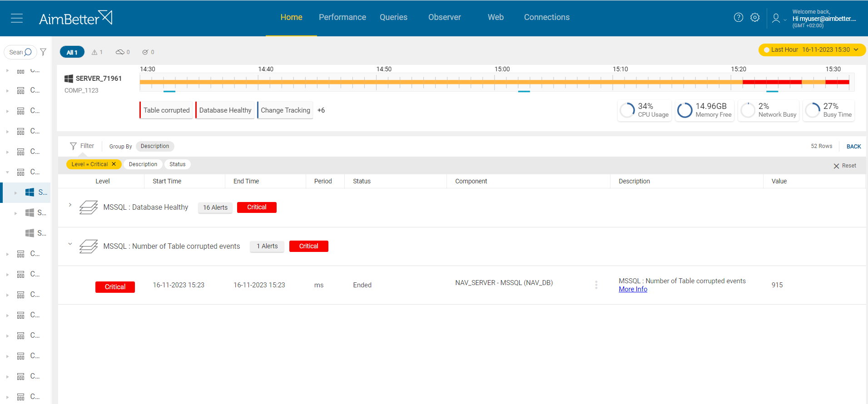
Task: Select the warning alerts triangle filter
Action: point(97,52)
